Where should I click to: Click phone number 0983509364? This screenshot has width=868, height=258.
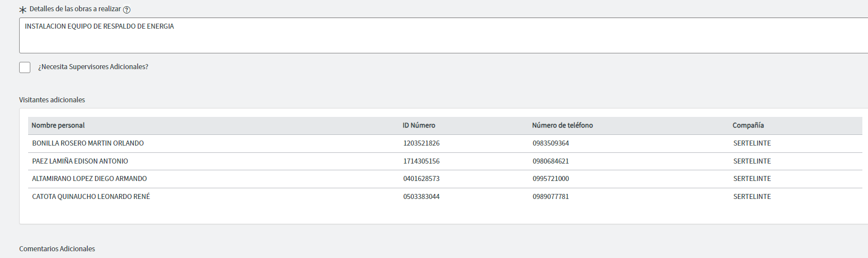(x=551, y=143)
